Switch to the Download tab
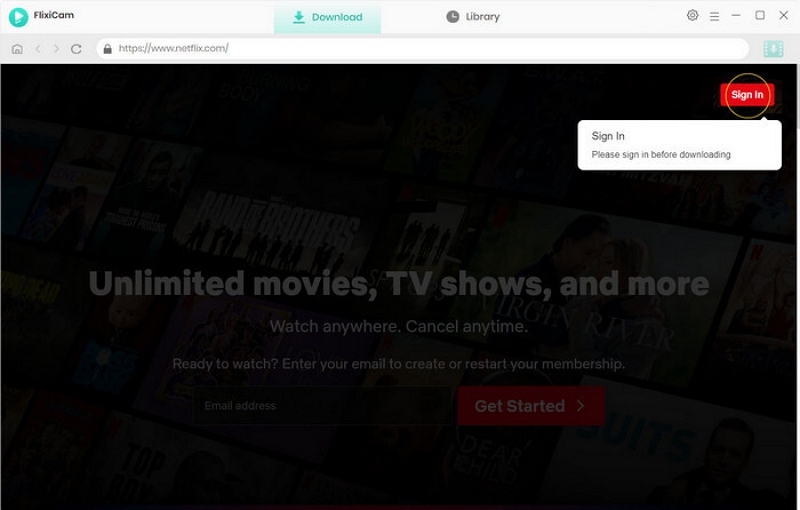Screen dimensions: 800x510 [x=328, y=17]
